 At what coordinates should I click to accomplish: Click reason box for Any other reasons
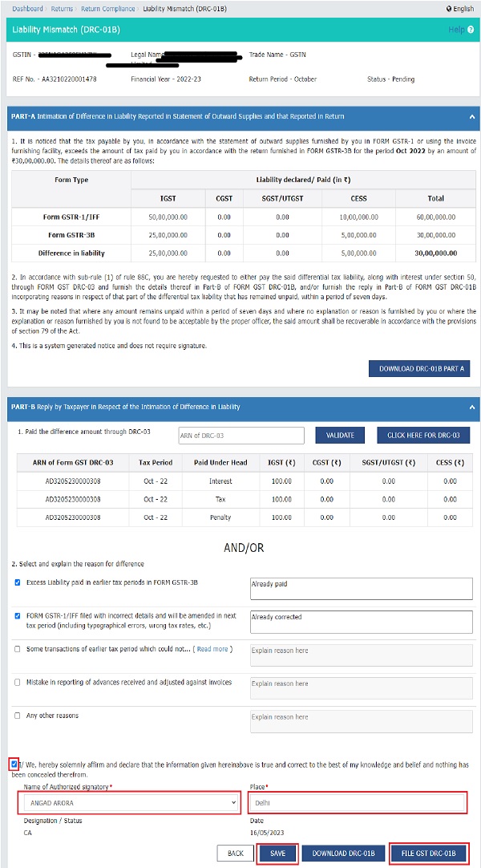click(x=362, y=721)
